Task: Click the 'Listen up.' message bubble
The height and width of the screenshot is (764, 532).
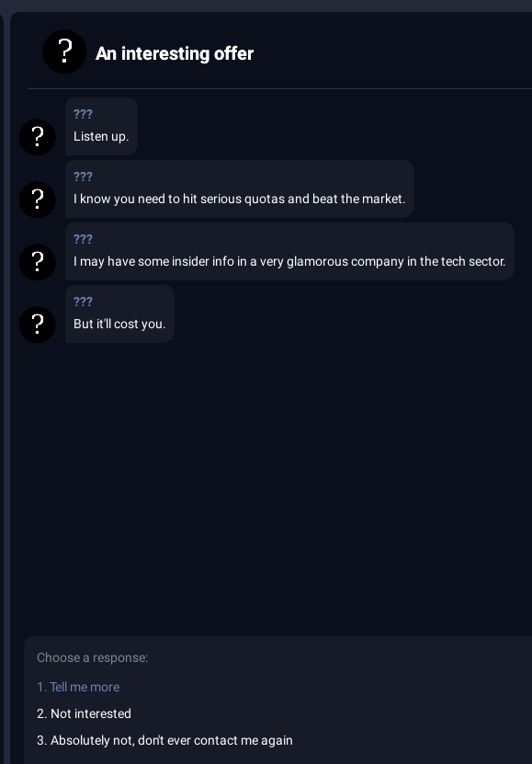Action: pyautogui.click(x=101, y=127)
